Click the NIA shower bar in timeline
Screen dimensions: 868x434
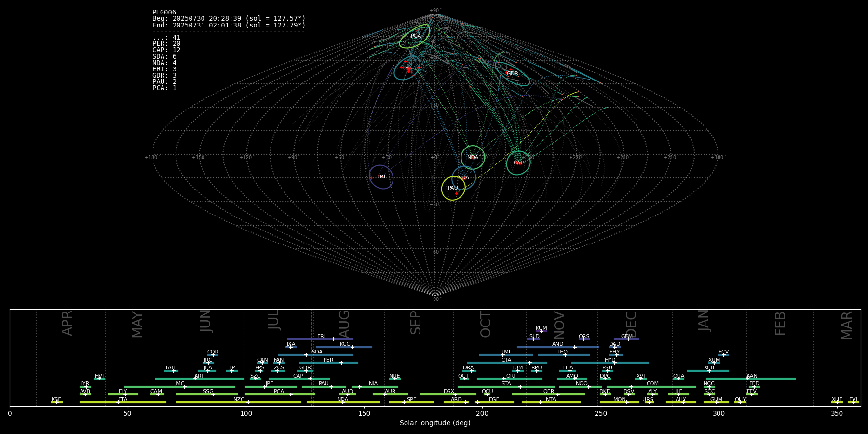click(375, 387)
